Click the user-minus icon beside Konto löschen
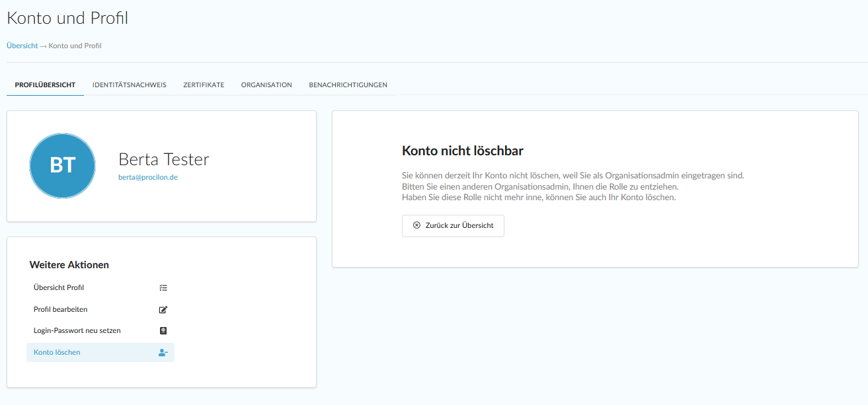Image resolution: width=868 pixels, height=405 pixels. (163, 353)
